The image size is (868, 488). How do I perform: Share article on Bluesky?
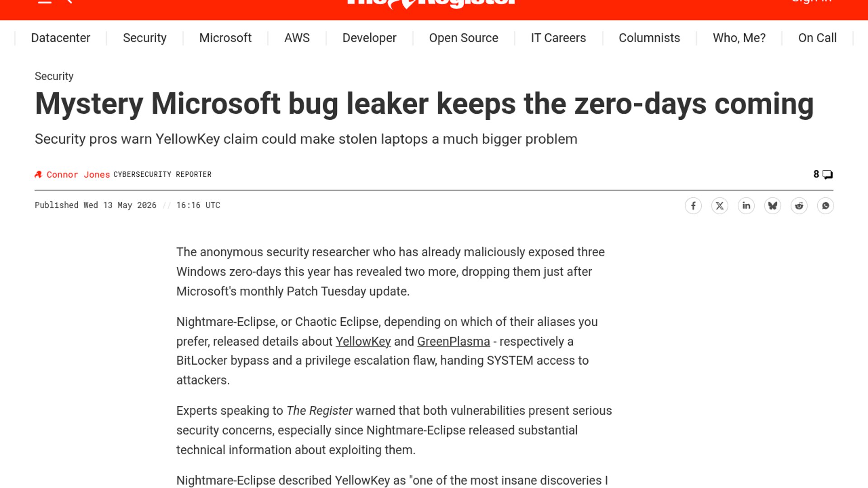pyautogui.click(x=773, y=206)
